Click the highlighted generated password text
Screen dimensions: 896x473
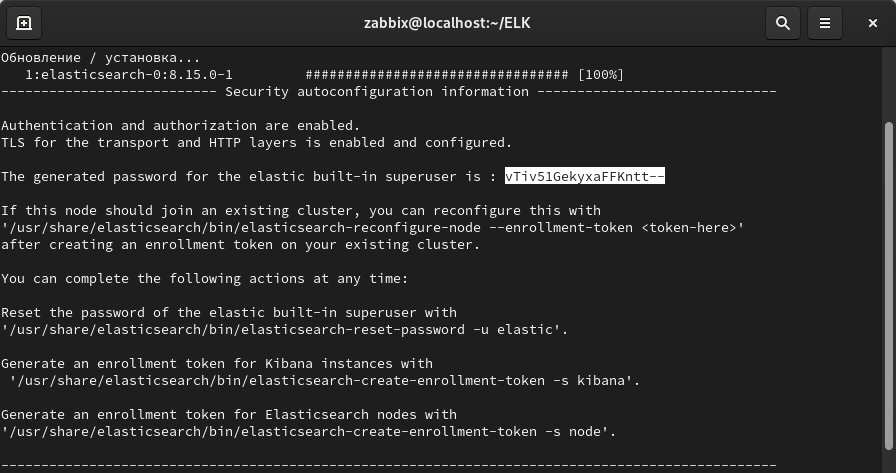[x=584, y=177]
